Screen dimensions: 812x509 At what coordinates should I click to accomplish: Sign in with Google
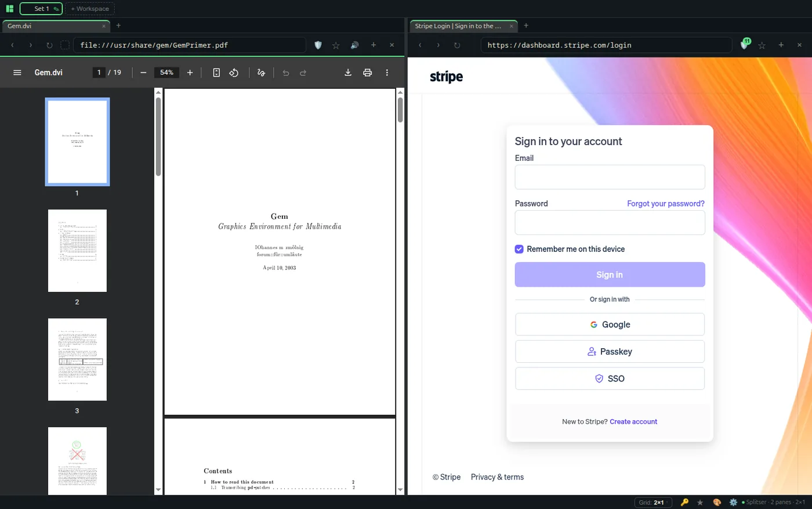coord(610,324)
